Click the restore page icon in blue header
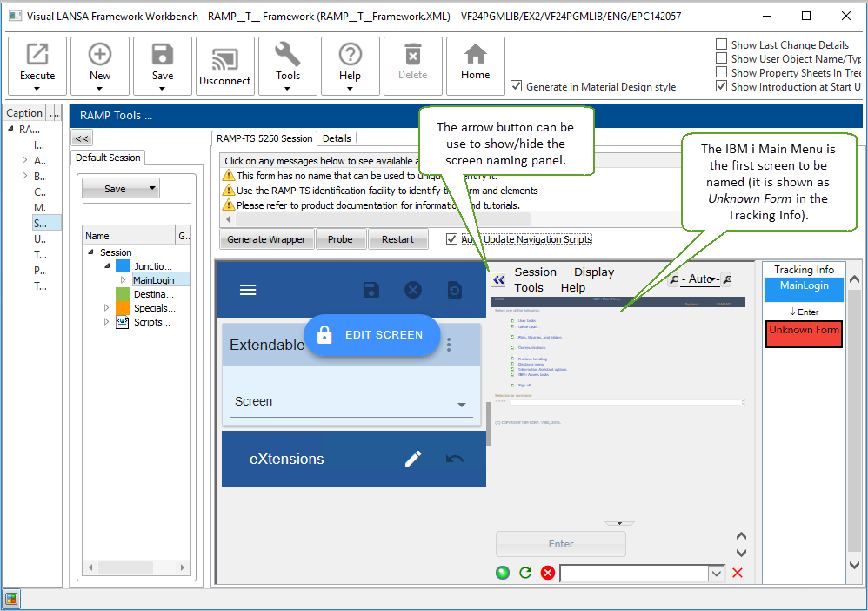Viewport: 868px width, 611px height. point(455,290)
